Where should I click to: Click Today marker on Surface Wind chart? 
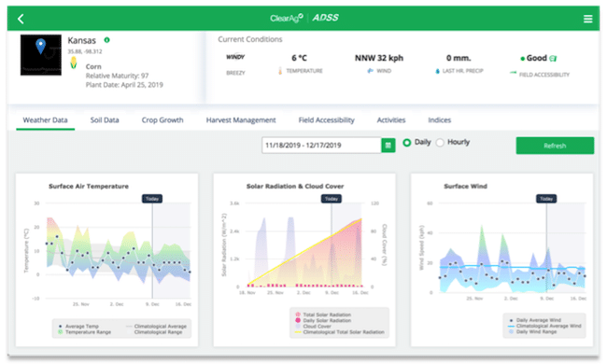coord(546,199)
